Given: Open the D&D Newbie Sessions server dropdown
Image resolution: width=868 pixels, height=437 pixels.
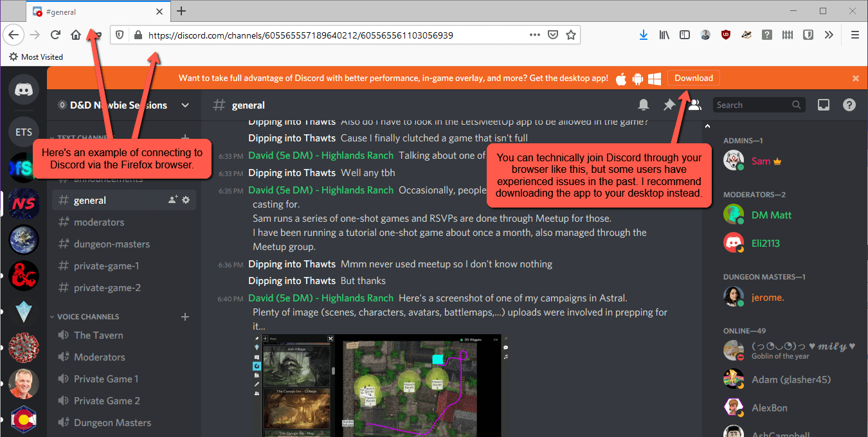Looking at the screenshot, I should click(185, 105).
